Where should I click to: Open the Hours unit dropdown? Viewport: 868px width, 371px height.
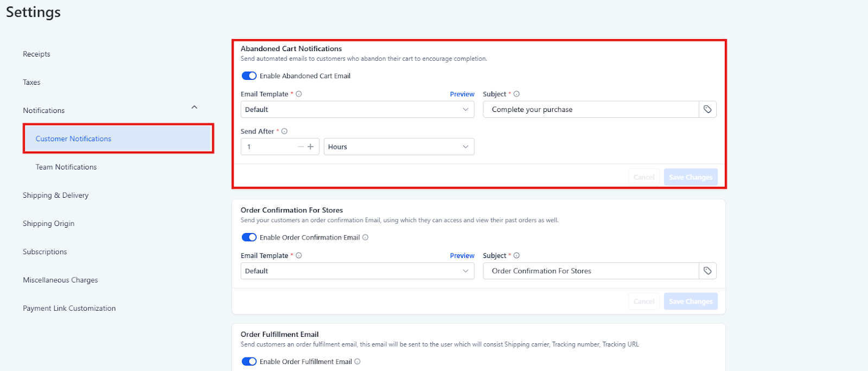(399, 147)
